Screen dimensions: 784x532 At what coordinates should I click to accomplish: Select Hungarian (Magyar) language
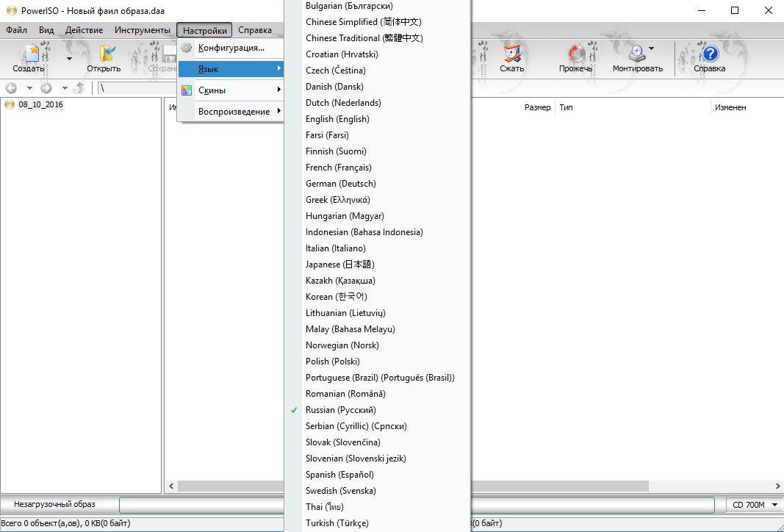coord(378,216)
